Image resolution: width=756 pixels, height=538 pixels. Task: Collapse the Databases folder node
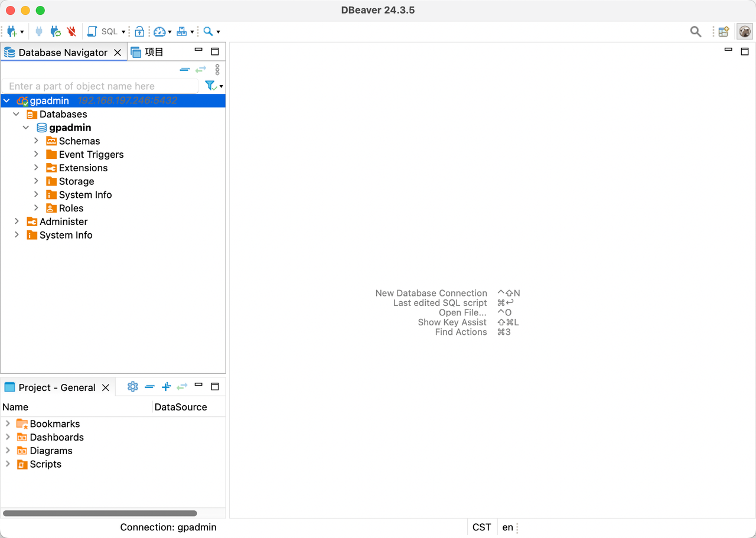17,115
